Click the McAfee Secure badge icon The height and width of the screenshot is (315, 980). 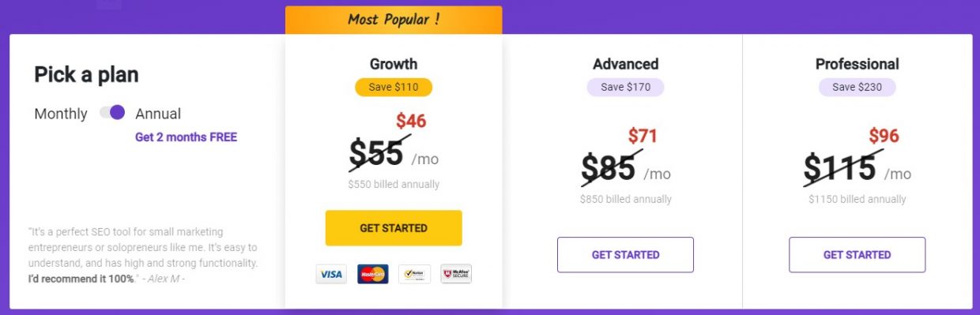pos(456,274)
